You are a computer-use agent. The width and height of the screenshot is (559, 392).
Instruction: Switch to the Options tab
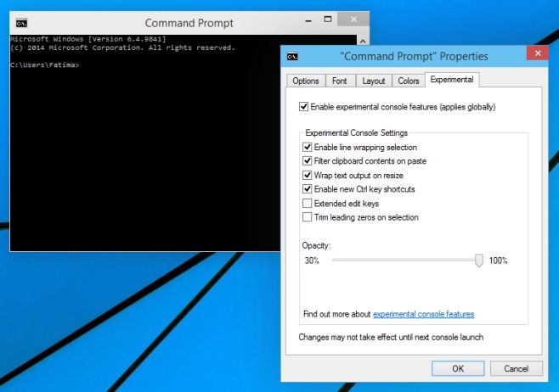pos(306,81)
